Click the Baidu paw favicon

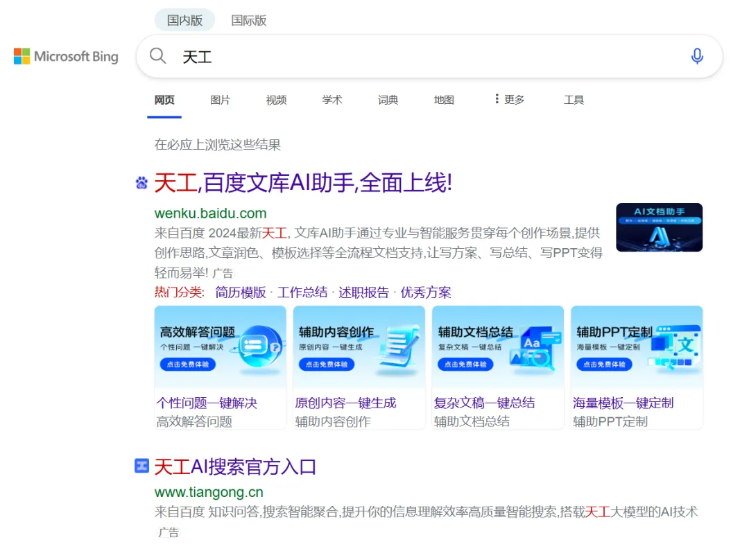coord(141,183)
